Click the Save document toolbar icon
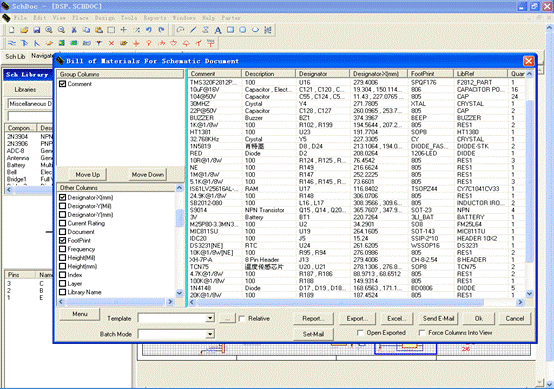 click(36, 30)
